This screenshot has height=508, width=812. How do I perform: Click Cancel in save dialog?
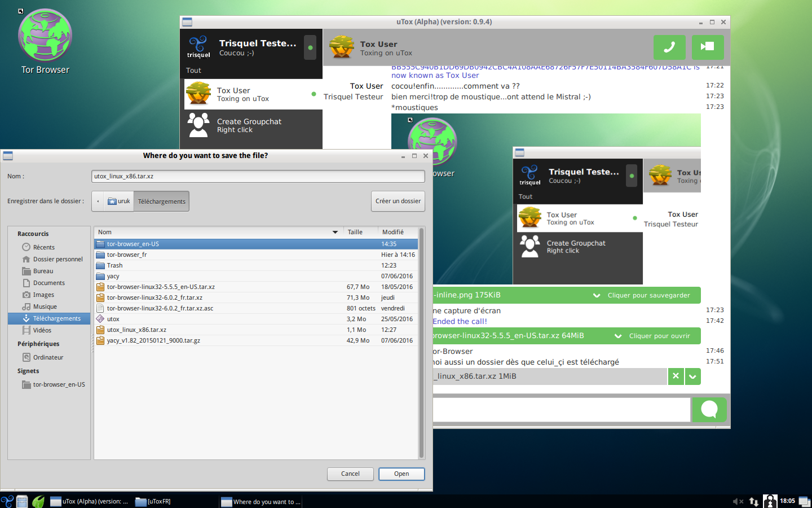click(350, 474)
